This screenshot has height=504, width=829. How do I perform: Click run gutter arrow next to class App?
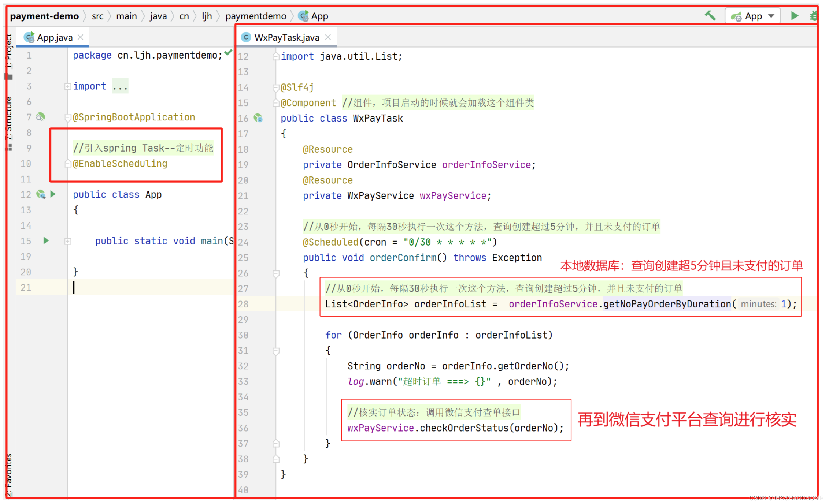click(x=53, y=194)
